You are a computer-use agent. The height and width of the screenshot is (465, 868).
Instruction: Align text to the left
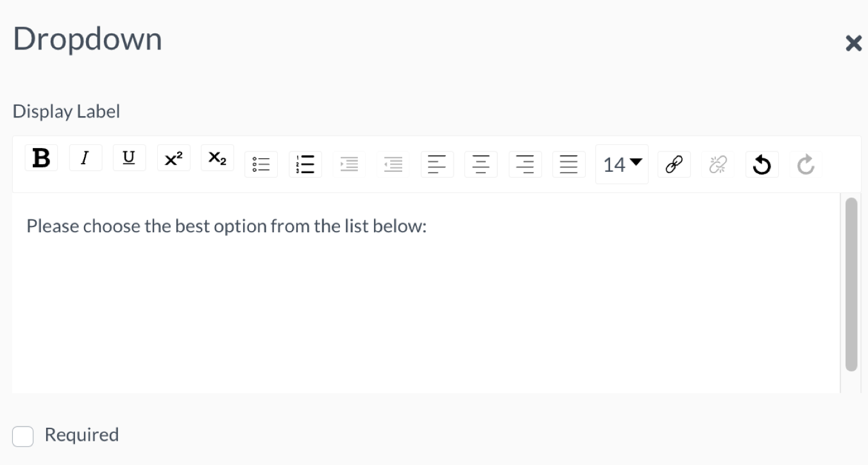coord(437,164)
